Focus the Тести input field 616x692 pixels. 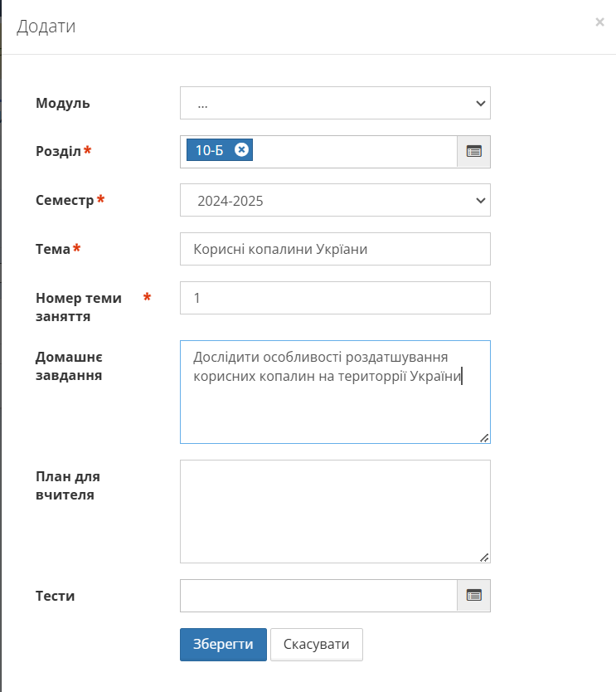pos(318,595)
